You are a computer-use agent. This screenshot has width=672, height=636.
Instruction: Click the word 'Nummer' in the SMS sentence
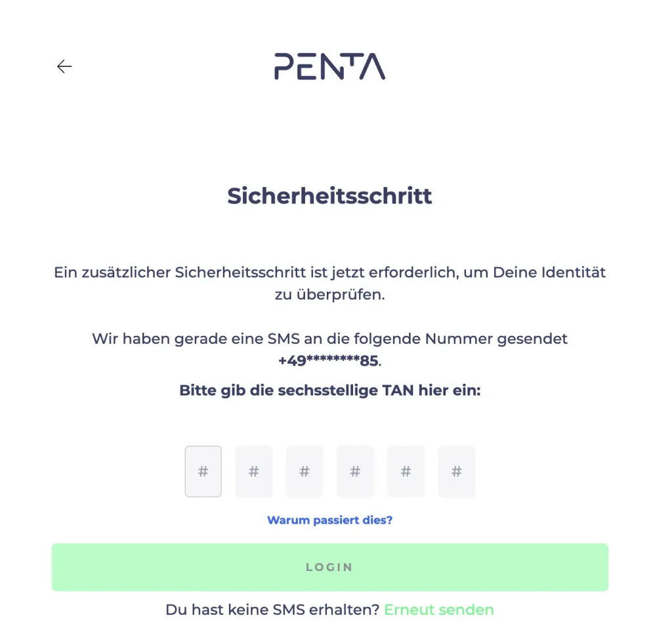(457, 339)
